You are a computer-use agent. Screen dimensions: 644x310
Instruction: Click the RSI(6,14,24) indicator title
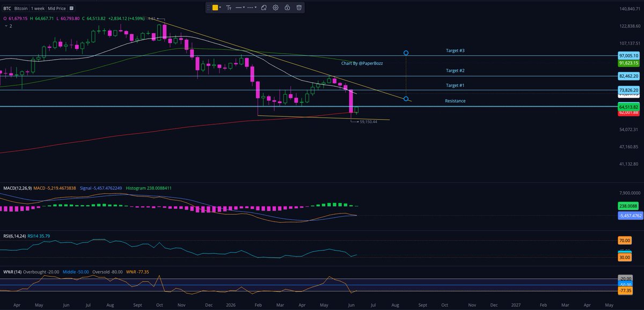14,236
